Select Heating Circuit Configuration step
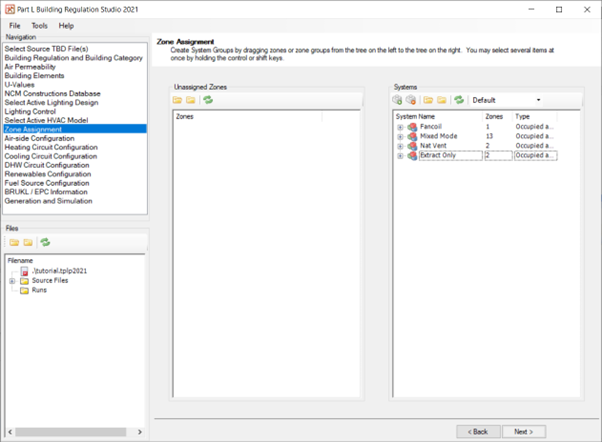 pos(75,147)
